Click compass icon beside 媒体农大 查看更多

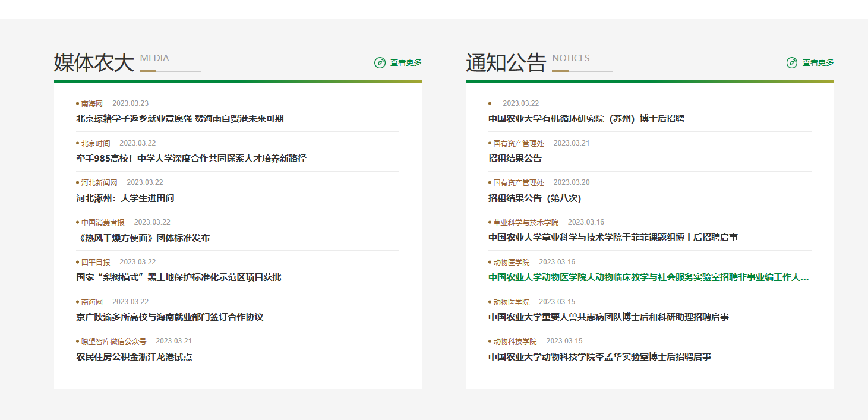coord(380,62)
